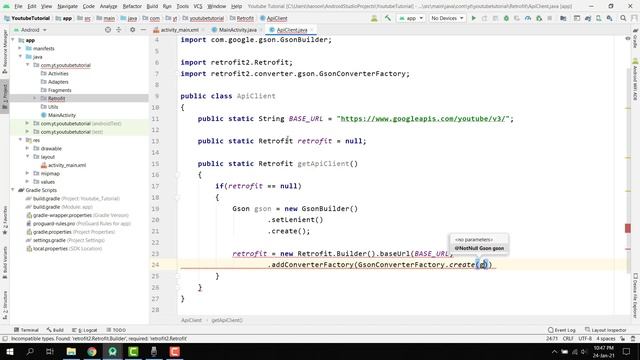Open Google Chrome from the taskbar
The width and height of the screenshot is (640, 360).
point(92,351)
